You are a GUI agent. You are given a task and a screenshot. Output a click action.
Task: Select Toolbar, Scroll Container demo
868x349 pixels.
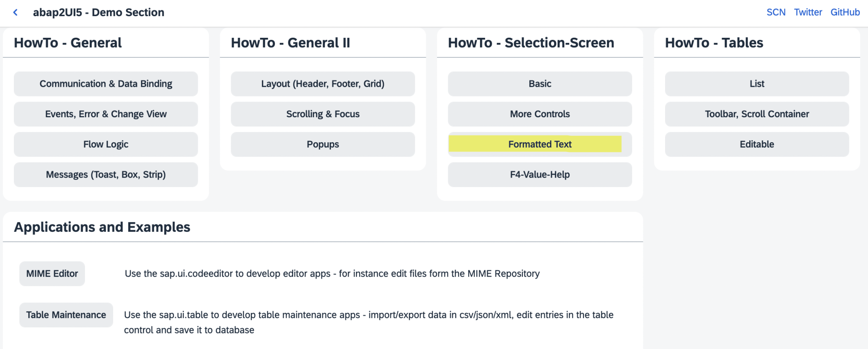(757, 114)
